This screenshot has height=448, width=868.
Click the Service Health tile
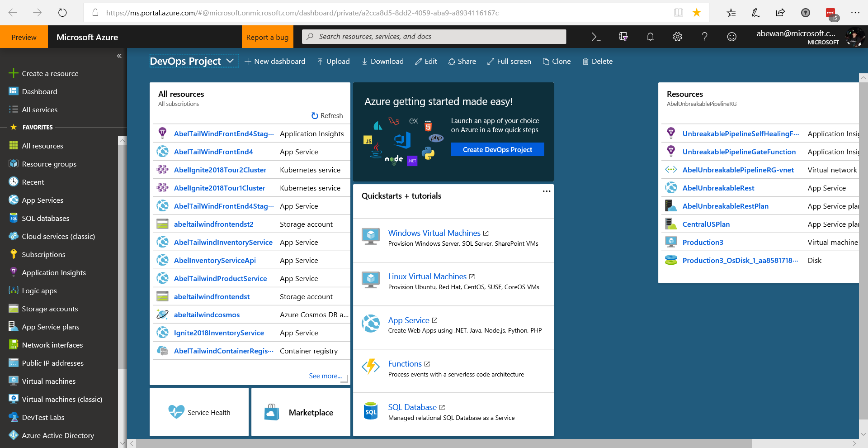199,412
